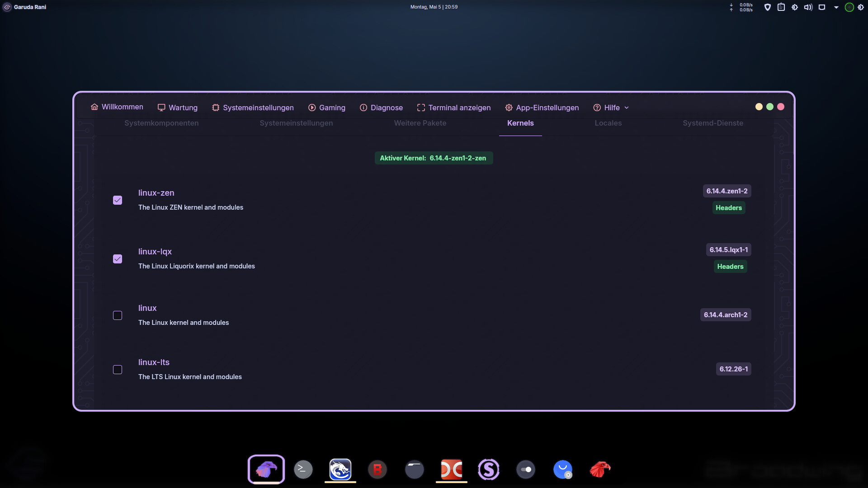The height and width of the screenshot is (488, 868).
Task: Open the file manager dock icon
Action: [415, 469]
